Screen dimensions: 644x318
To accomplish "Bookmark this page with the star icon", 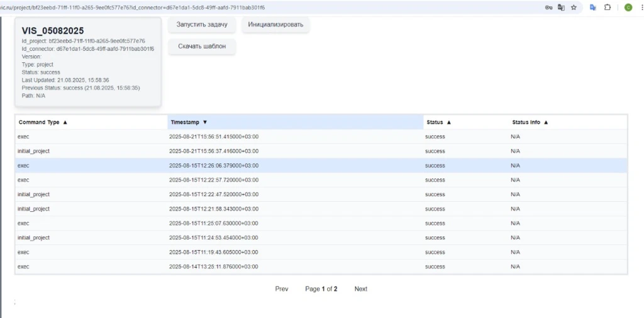I will tap(573, 8).
